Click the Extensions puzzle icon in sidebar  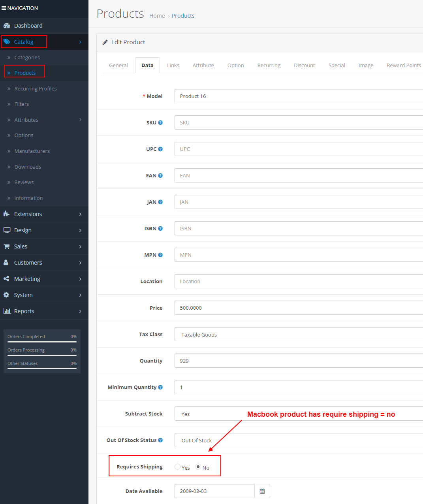click(x=7, y=214)
